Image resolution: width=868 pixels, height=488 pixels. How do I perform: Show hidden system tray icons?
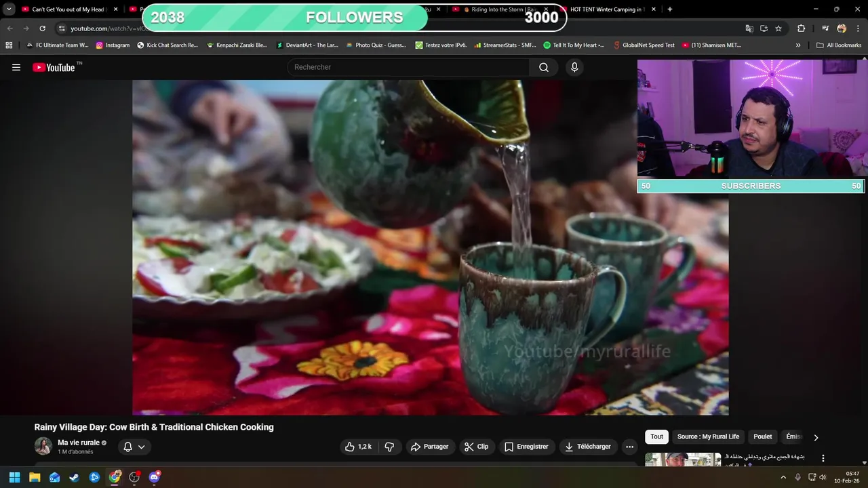coord(783,477)
